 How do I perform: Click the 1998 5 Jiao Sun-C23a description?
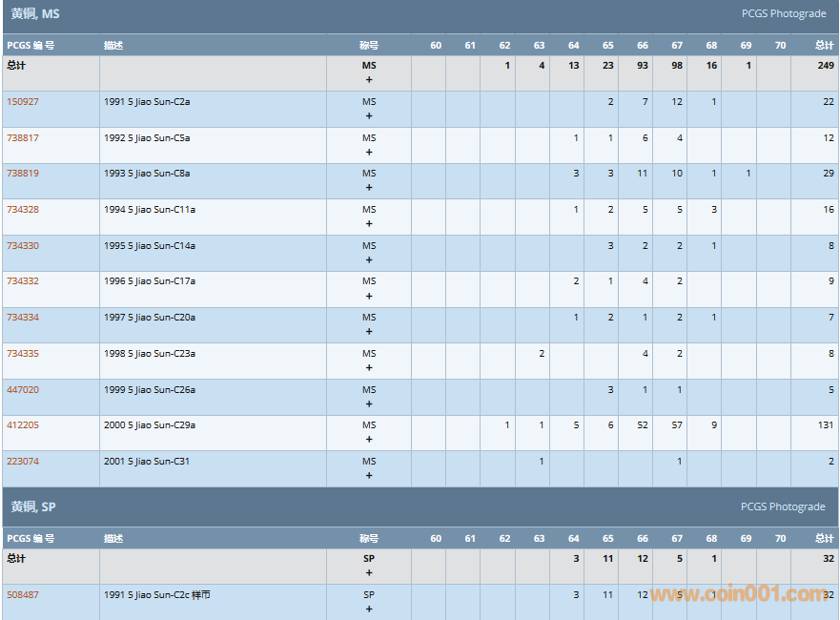tap(150, 354)
